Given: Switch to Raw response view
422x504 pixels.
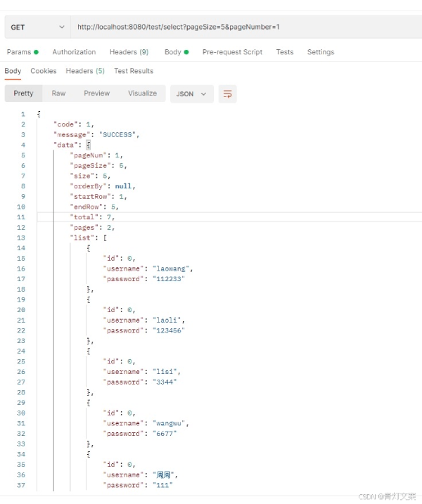Looking at the screenshot, I should pyautogui.click(x=58, y=93).
